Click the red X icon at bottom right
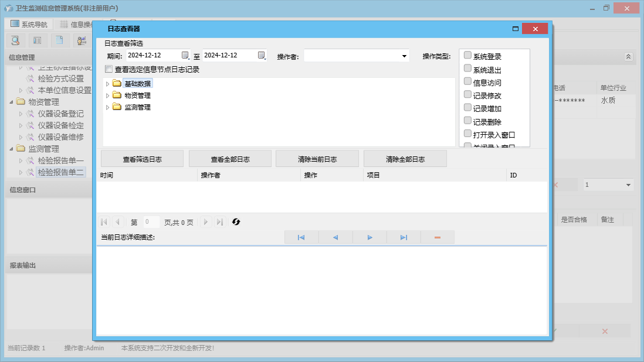644x362 pixels. 605,332
